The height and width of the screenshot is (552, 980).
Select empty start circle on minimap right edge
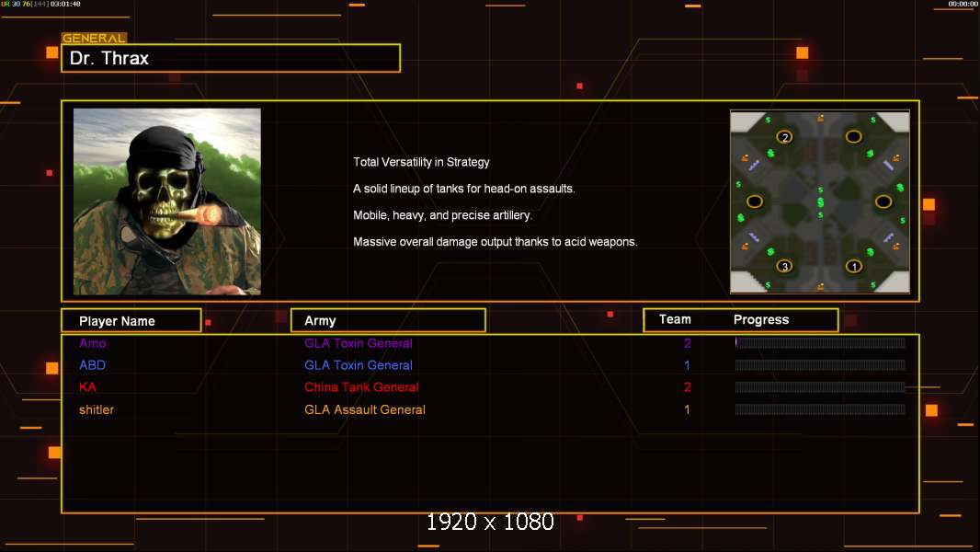tap(883, 201)
